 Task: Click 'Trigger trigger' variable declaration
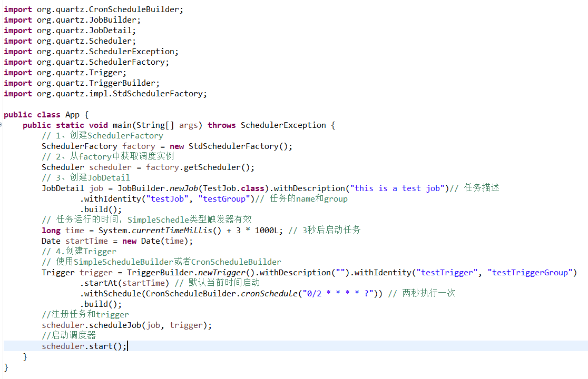(77, 272)
